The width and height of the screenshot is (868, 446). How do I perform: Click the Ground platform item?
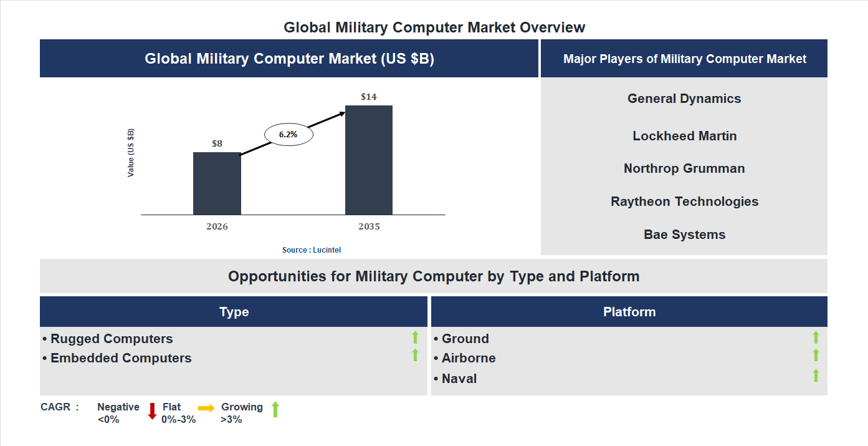[461, 339]
